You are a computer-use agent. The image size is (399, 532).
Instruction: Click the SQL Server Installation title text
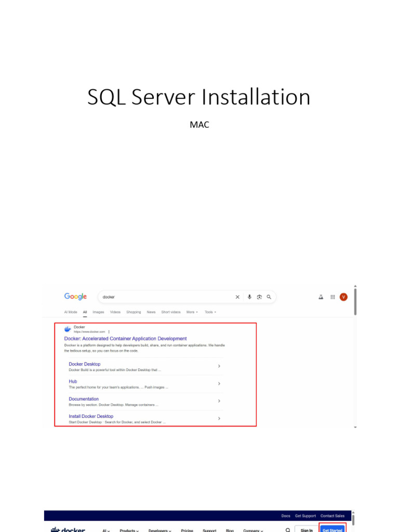coord(199,97)
